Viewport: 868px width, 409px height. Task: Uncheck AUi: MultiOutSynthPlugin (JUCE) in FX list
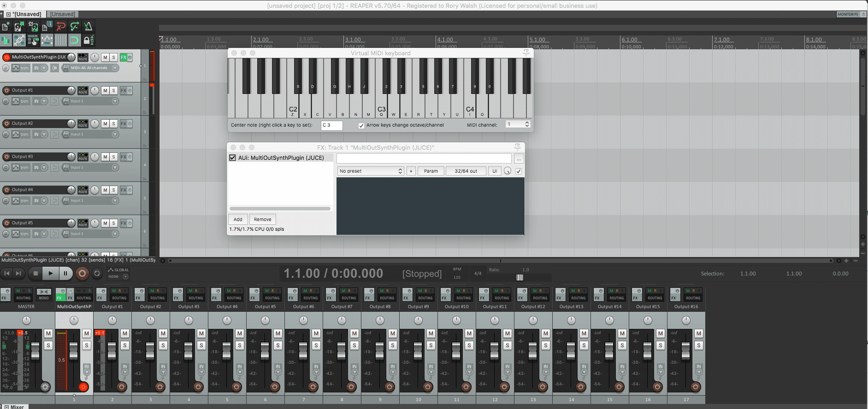233,158
